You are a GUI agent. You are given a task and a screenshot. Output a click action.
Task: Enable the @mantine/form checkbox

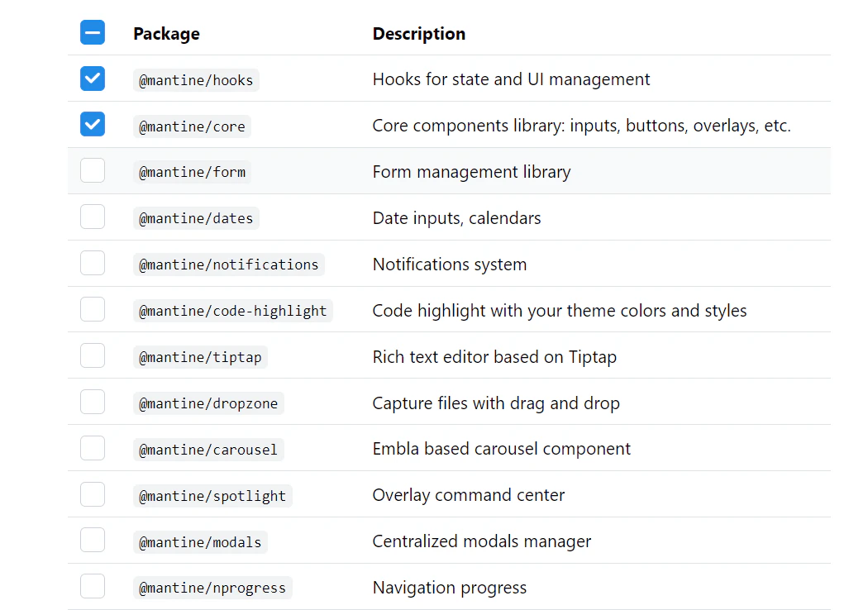tap(93, 170)
